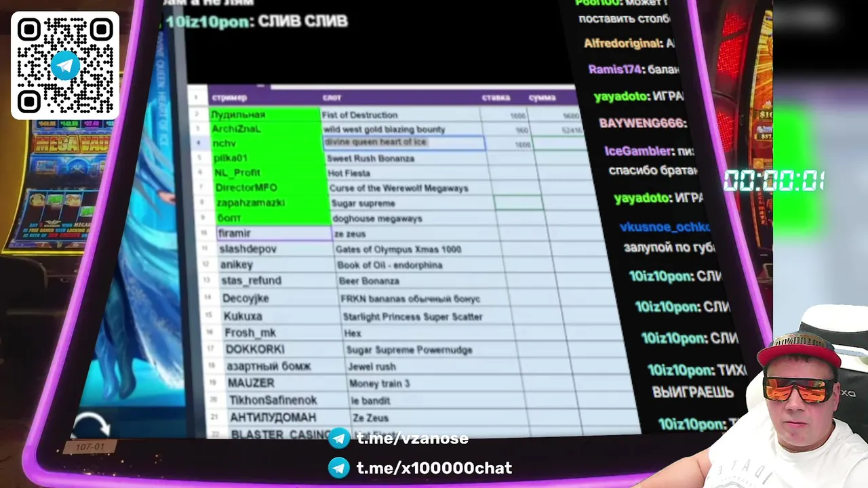
Task: Select the 'nchv' streamer cell
Action: click(x=267, y=143)
